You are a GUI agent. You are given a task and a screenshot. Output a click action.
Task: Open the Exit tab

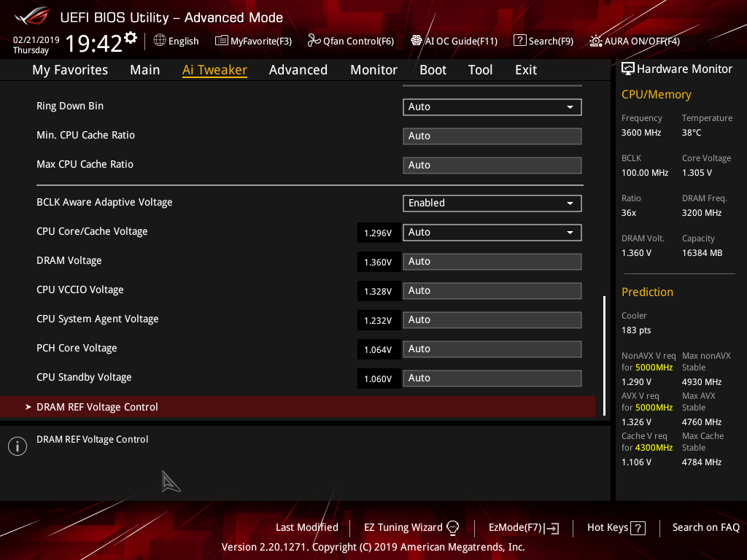click(x=526, y=70)
